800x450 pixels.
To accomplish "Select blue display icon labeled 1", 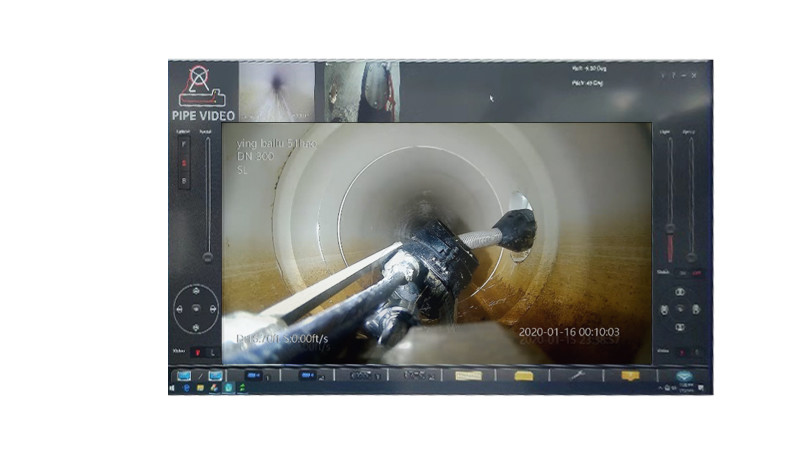I will (254, 376).
